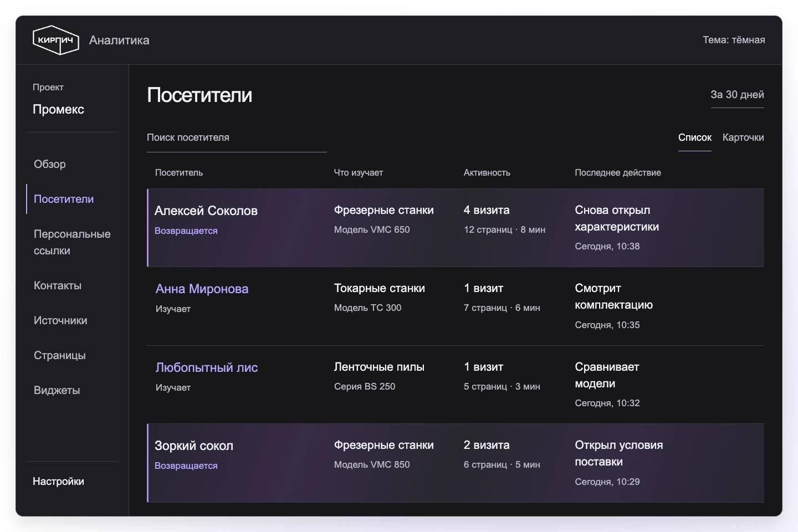Click the Что изучает column header

point(359,172)
